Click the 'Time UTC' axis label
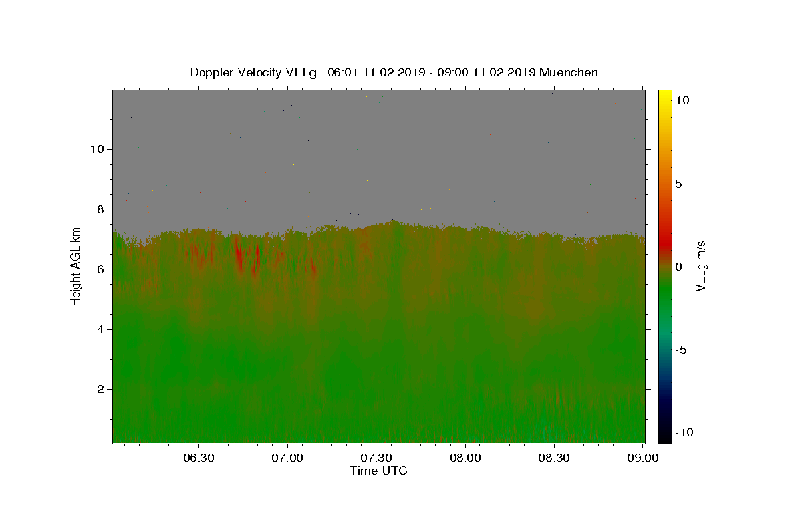 [378, 471]
